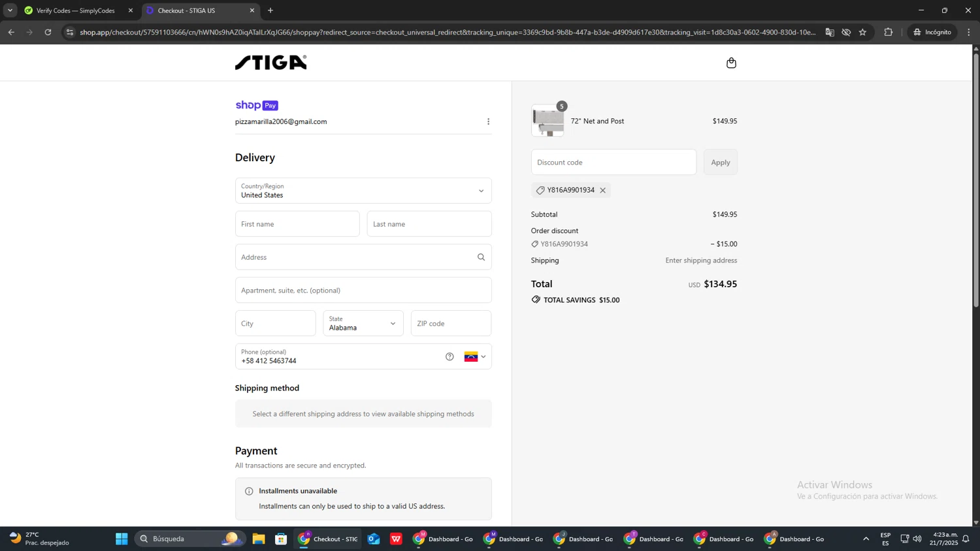Screen dimensions: 980x551
Task: Open the three-dot menu beside the email
Action: pyautogui.click(x=488, y=121)
